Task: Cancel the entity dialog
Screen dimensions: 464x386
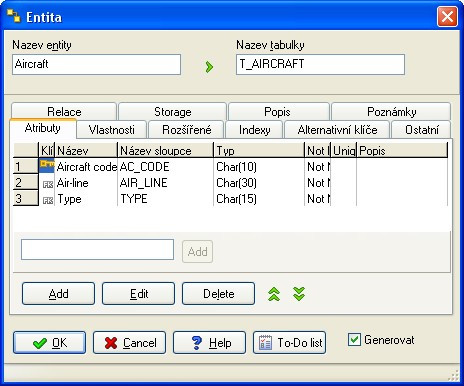Action: click(129, 342)
